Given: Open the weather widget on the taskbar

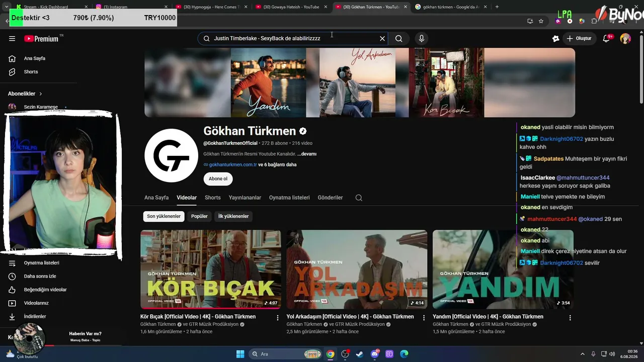Looking at the screenshot, I should [x=23, y=354].
